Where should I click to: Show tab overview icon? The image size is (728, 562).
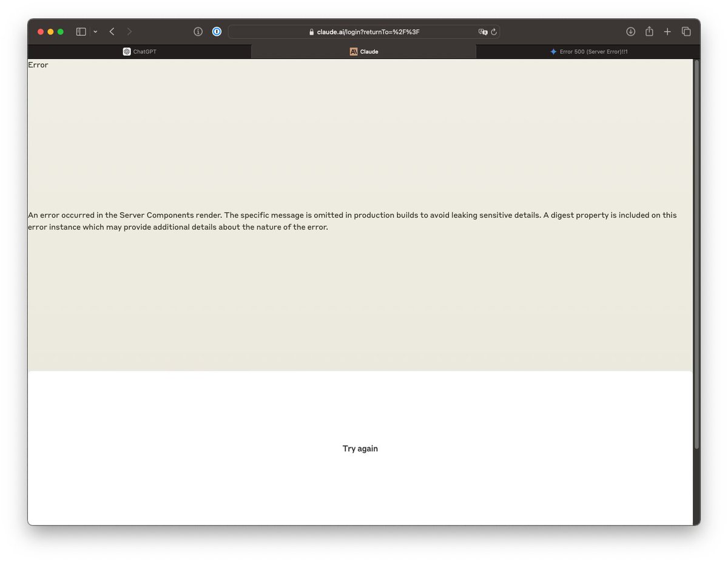[686, 32]
